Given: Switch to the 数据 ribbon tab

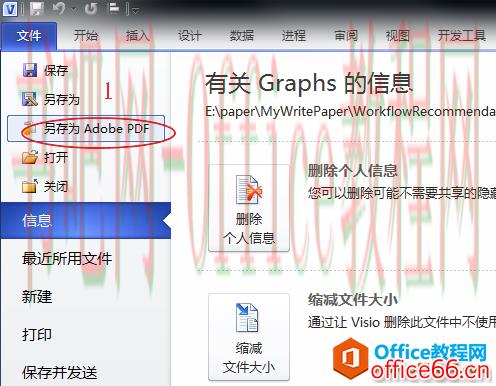Looking at the screenshot, I should (241, 35).
